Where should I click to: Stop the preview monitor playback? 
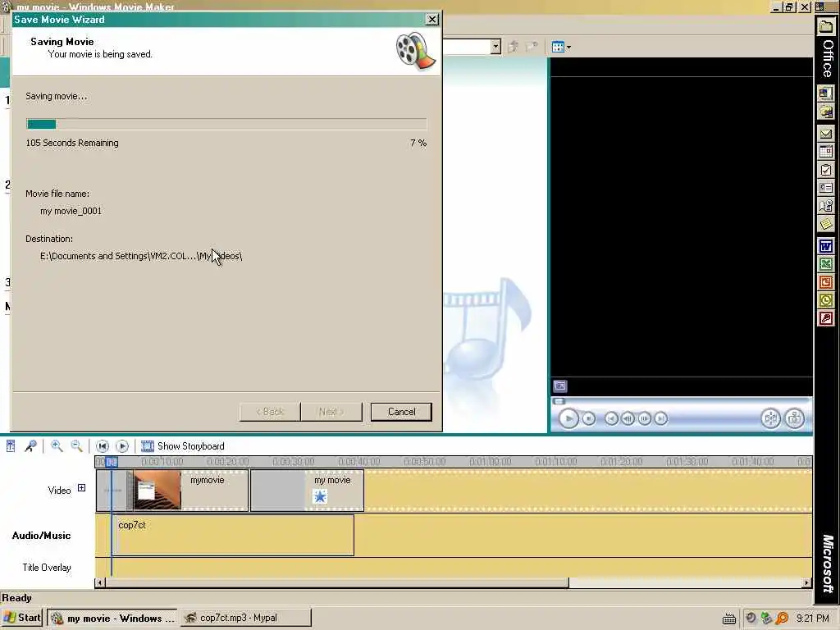[x=589, y=418]
